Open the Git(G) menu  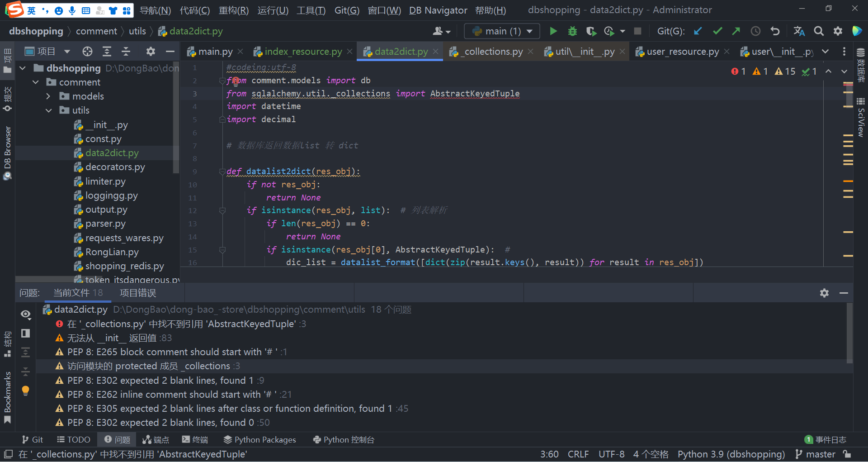[x=347, y=10]
